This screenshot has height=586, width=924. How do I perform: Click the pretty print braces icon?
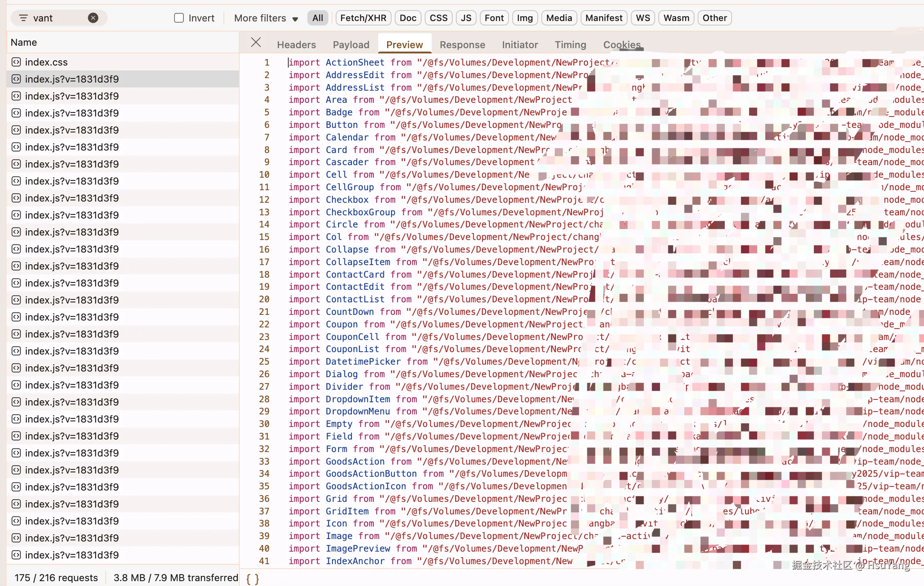click(252, 579)
